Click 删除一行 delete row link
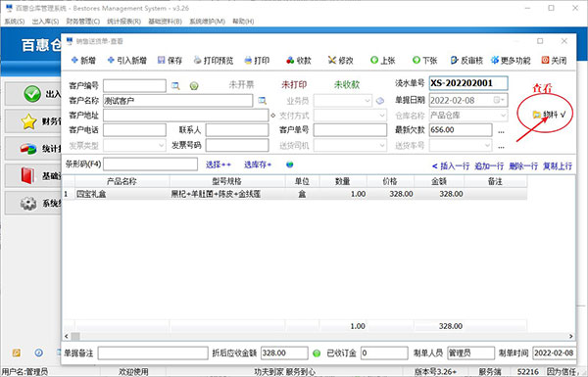 pos(523,166)
